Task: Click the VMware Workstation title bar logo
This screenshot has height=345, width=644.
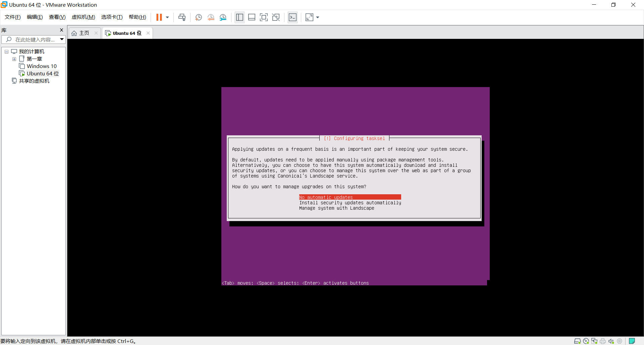Action: tap(4, 5)
